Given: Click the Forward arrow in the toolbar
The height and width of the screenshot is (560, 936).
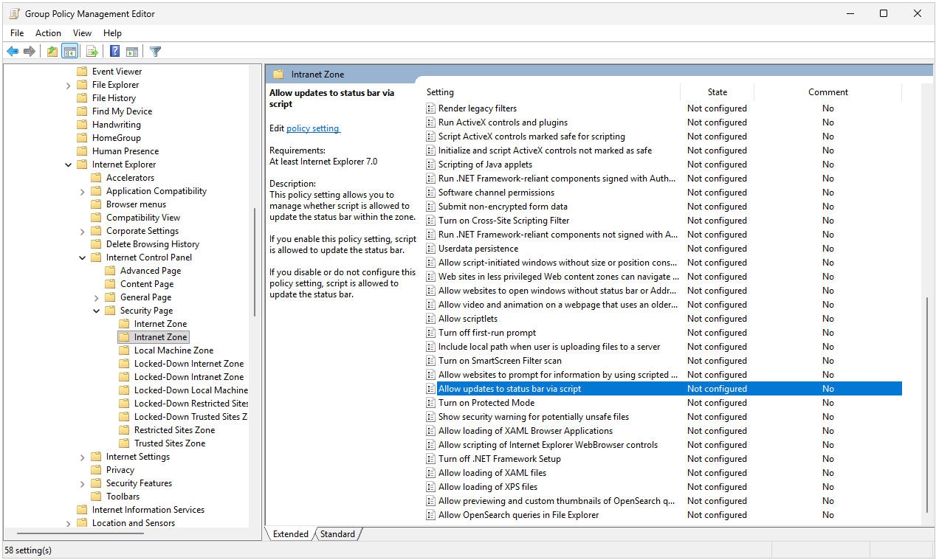Looking at the screenshot, I should pyautogui.click(x=30, y=51).
